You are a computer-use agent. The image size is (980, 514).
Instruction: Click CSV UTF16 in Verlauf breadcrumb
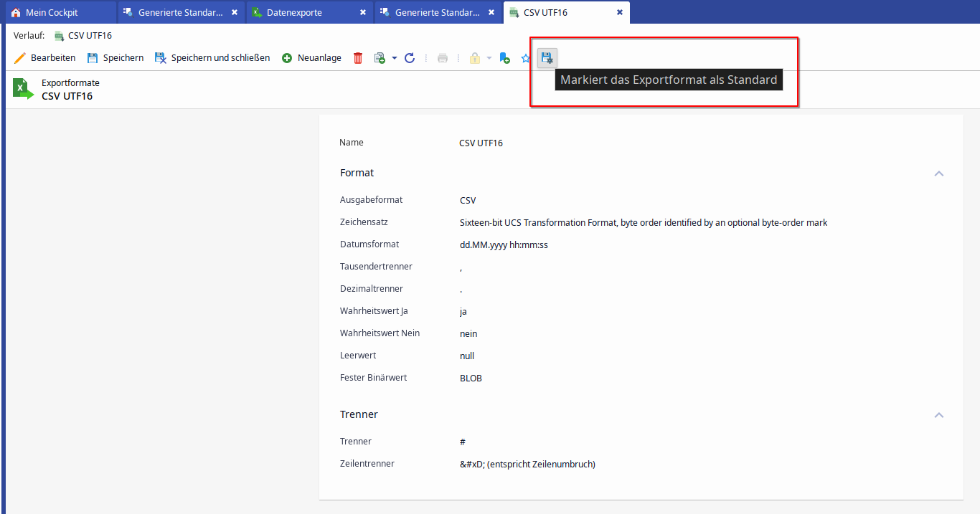point(90,36)
